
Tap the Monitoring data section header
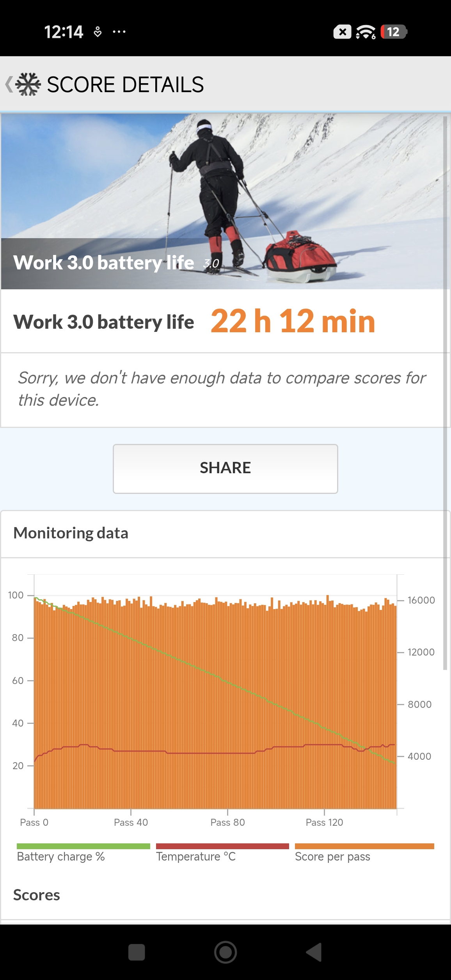(71, 533)
